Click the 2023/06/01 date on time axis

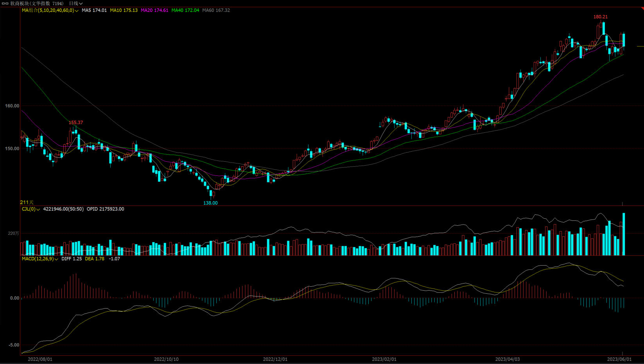click(x=619, y=359)
